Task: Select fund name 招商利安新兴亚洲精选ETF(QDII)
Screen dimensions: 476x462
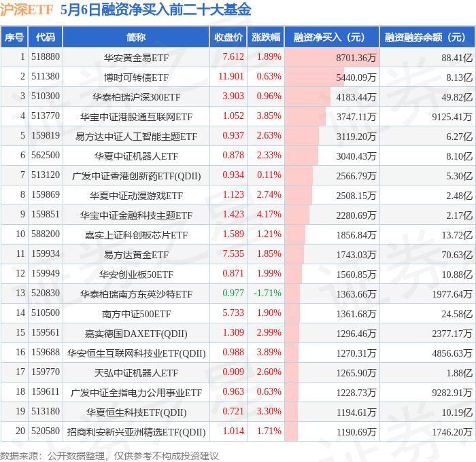Action: (x=136, y=432)
